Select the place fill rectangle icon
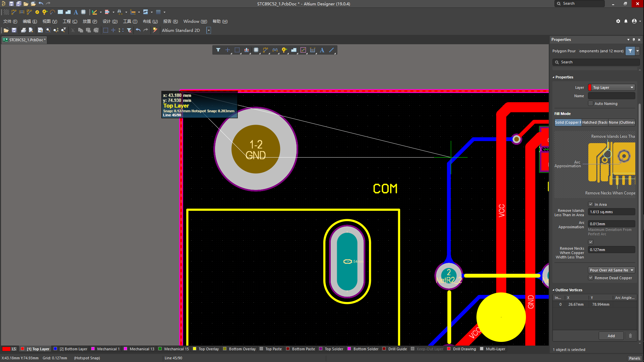Viewport: 644px width, 362px height. pyautogui.click(x=60, y=12)
